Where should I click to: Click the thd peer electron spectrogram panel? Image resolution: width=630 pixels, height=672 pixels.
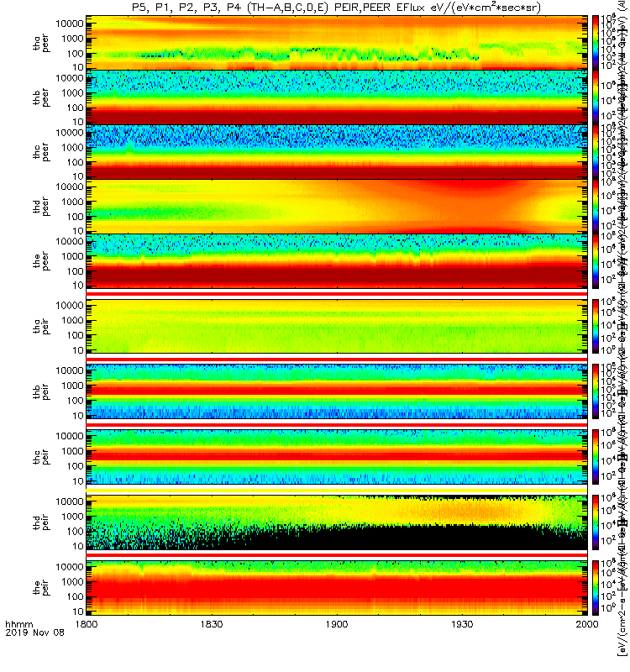pos(337,206)
